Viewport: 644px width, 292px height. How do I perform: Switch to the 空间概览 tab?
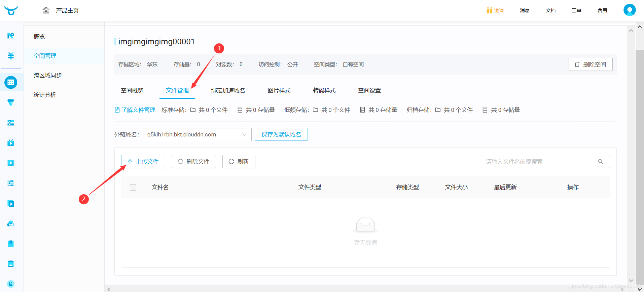pyautogui.click(x=132, y=90)
